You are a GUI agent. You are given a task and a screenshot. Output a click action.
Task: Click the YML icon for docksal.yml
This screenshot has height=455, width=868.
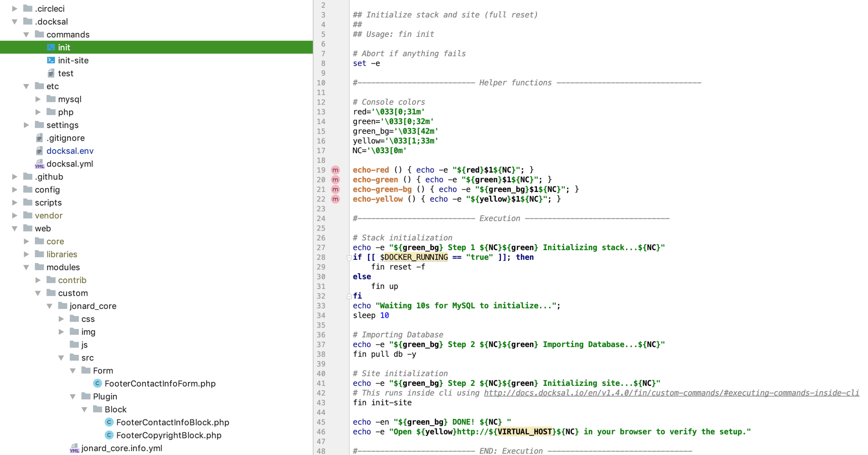point(39,164)
